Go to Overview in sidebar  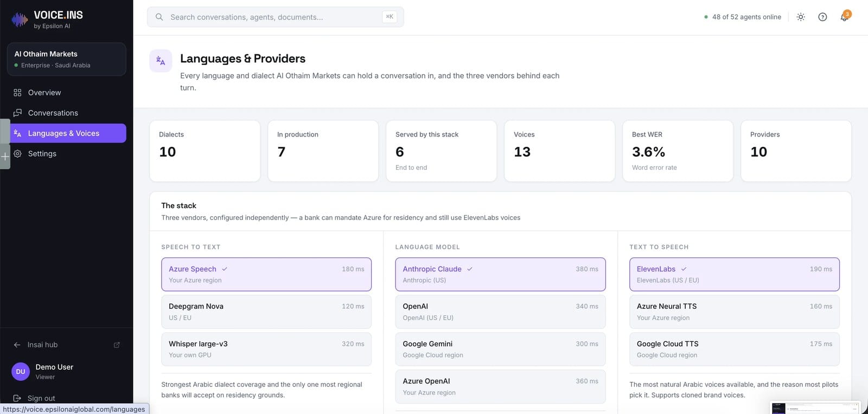click(67, 93)
